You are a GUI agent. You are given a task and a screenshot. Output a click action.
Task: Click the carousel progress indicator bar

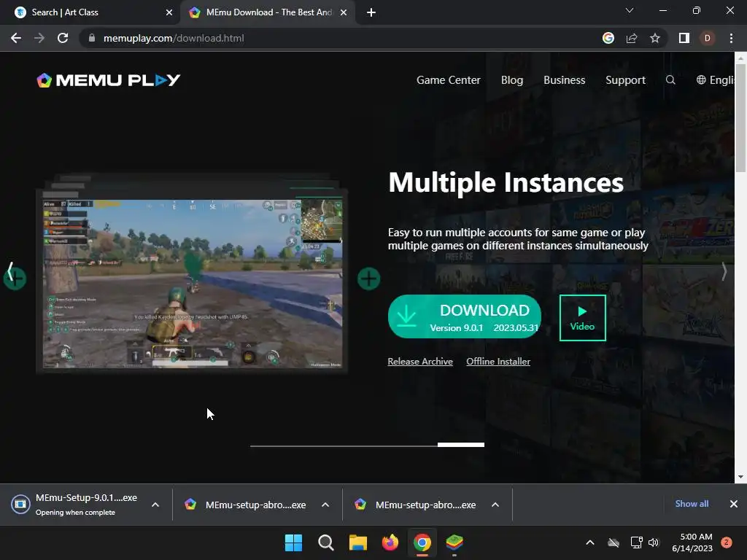click(x=368, y=445)
